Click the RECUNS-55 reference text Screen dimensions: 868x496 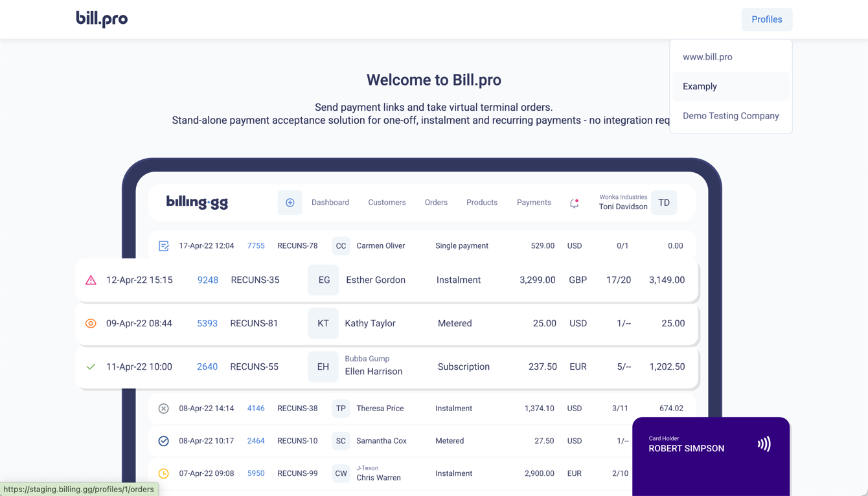point(254,366)
